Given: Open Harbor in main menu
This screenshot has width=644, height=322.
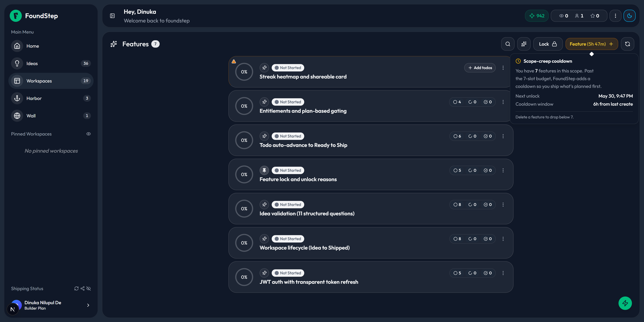Looking at the screenshot, I should coord(51,98).
